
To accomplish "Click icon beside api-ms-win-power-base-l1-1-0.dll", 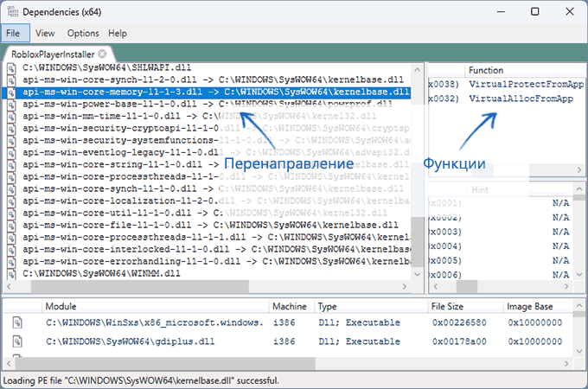I will pyautogui.click(x=11, y=105).
